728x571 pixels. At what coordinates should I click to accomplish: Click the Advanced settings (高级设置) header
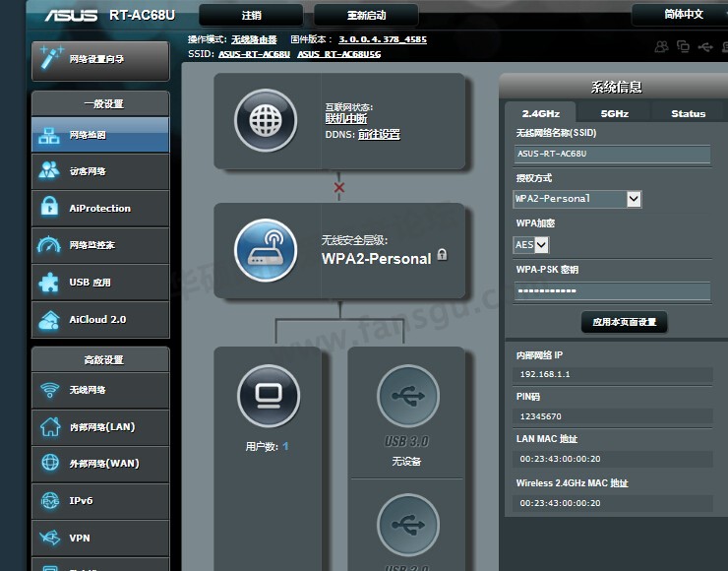point(100,359)
